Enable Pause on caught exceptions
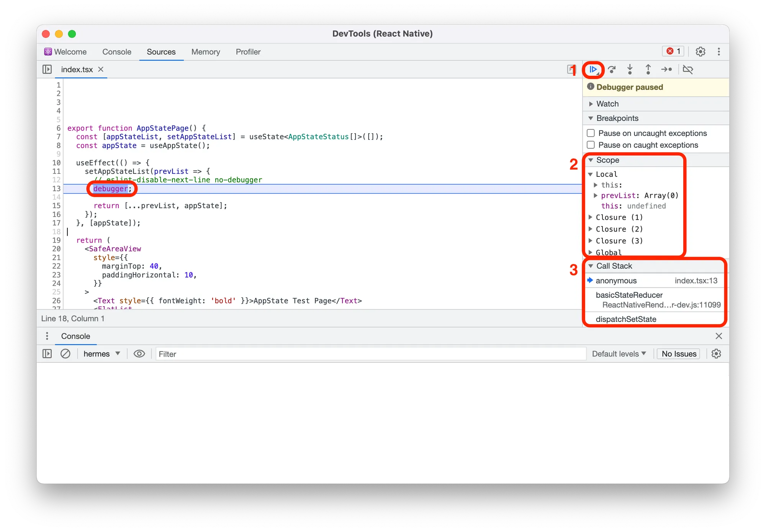 click(x=591, y=145)
